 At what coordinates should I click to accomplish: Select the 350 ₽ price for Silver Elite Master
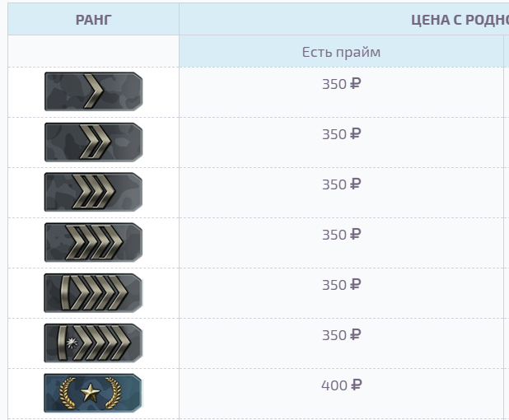tap(341, 336)
